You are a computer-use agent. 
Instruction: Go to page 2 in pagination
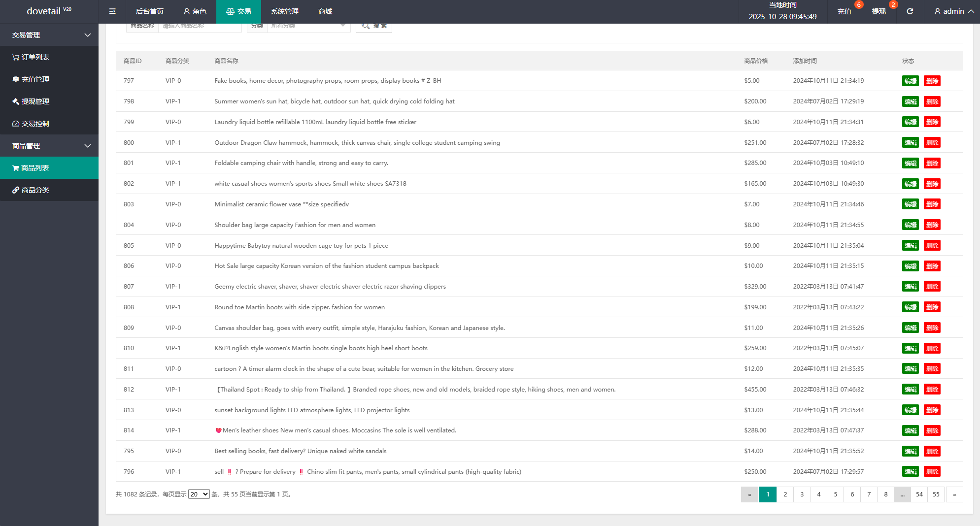785,494
